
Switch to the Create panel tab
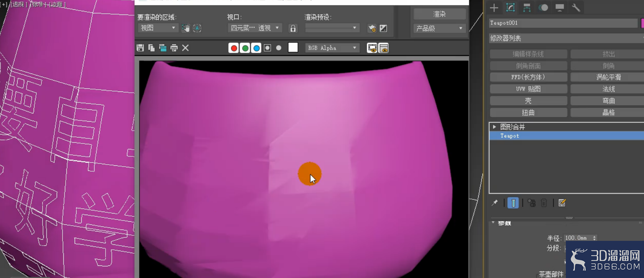[494, 7]
